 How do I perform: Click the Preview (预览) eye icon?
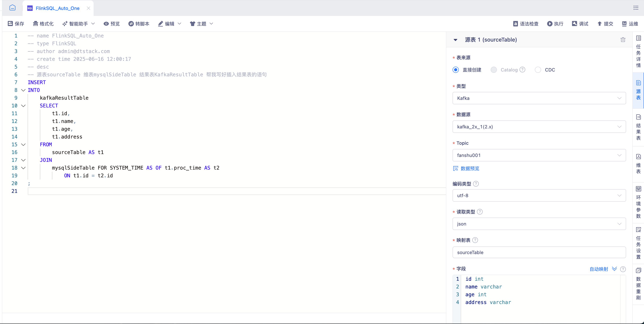point(106,24)
